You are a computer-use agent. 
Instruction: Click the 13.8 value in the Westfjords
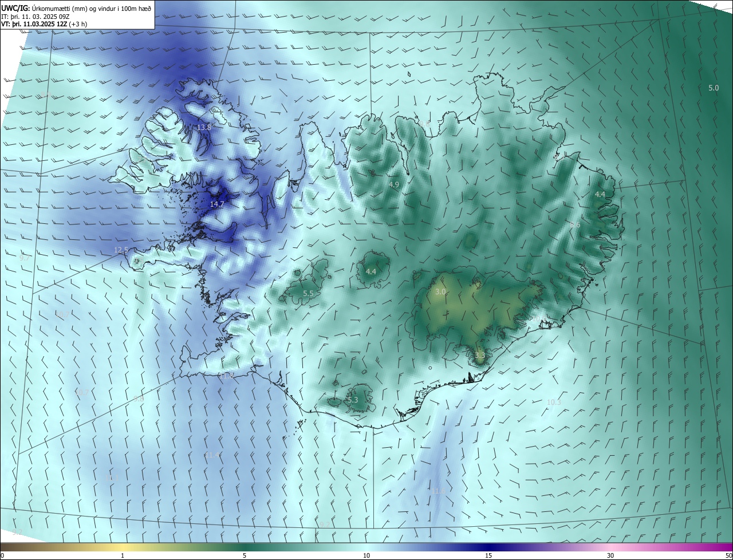point(204,127)
